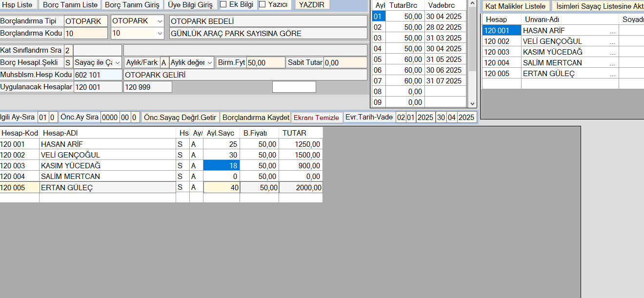Open Borç Tanım Liste
The width and height of the screenshot is (644, 298).
[x=70, y=5]
